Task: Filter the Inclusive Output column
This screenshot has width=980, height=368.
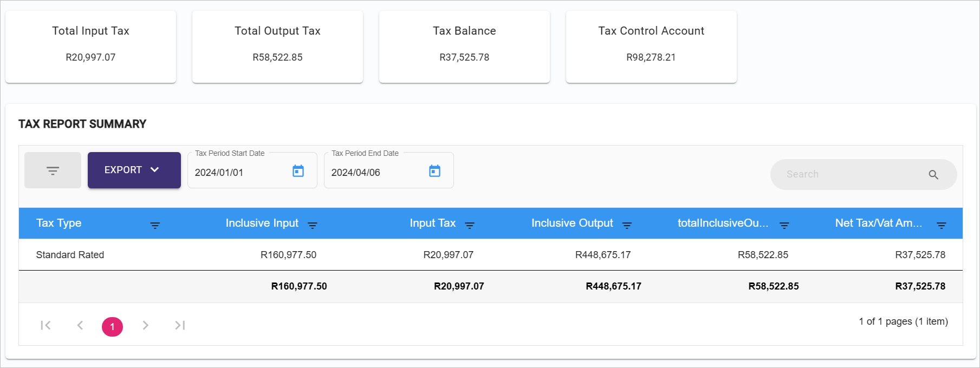Action: click(627, 225)
